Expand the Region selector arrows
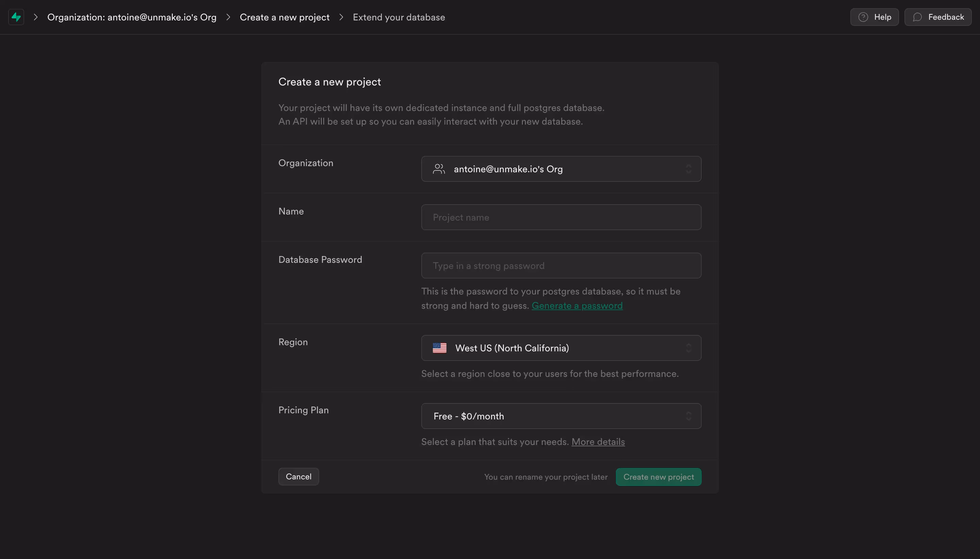Viewport: 980px width, 559px height. coord(688,348)
